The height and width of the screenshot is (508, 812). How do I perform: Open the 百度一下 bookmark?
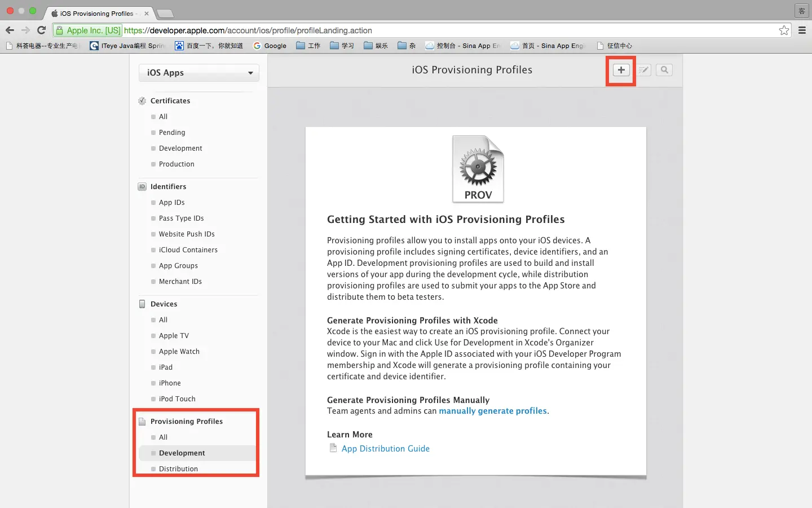(x=209, y=46)
